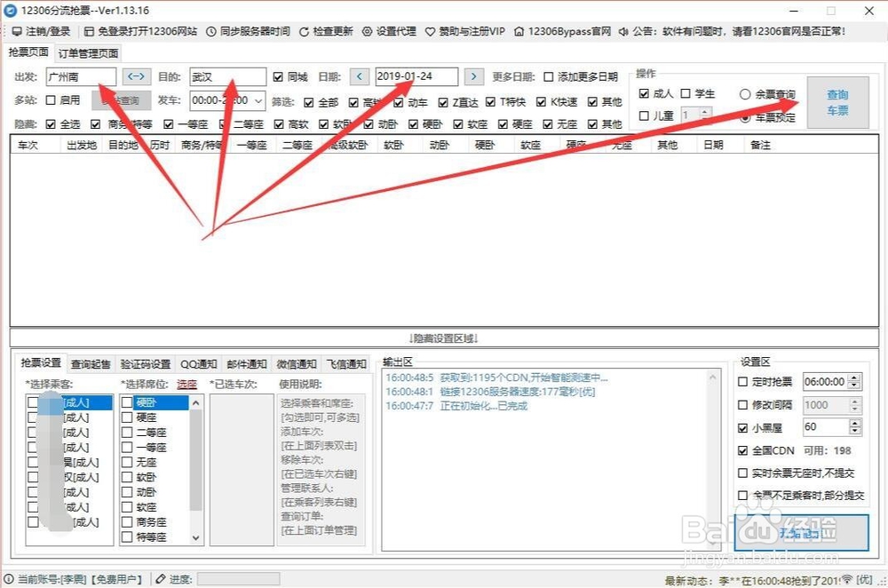Toggle Z直达 filter checkbox
The image size is (888, 588).
click(x=443, y=102)
